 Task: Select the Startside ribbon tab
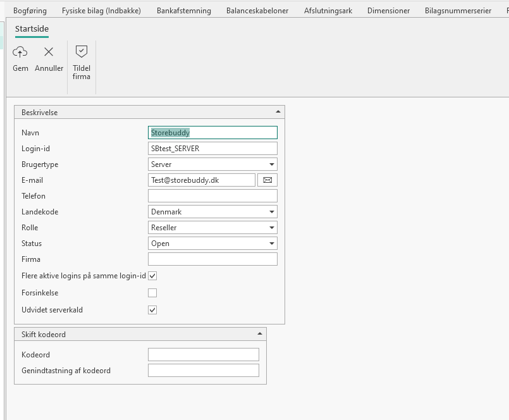32,29
